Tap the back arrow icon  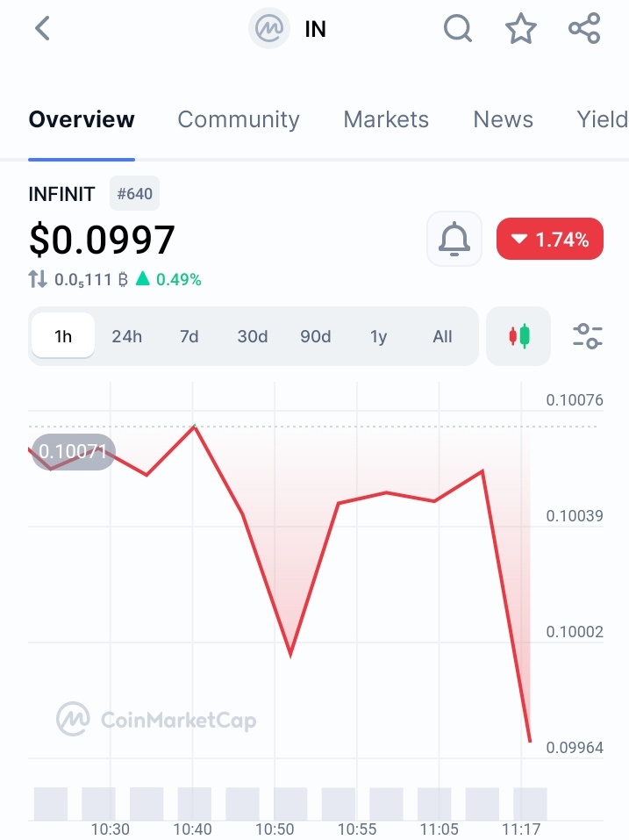(42, 29)
